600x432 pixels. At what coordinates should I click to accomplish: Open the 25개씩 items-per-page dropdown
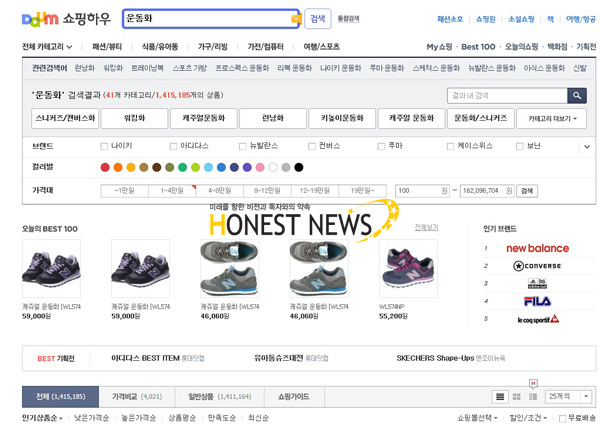(x=569, y=397)
